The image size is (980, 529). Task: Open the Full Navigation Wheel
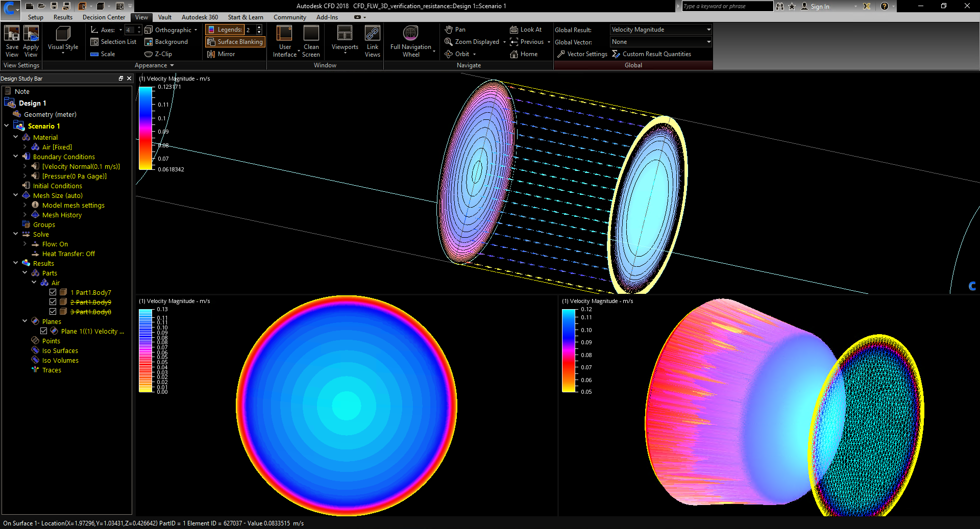pos(411,41)
